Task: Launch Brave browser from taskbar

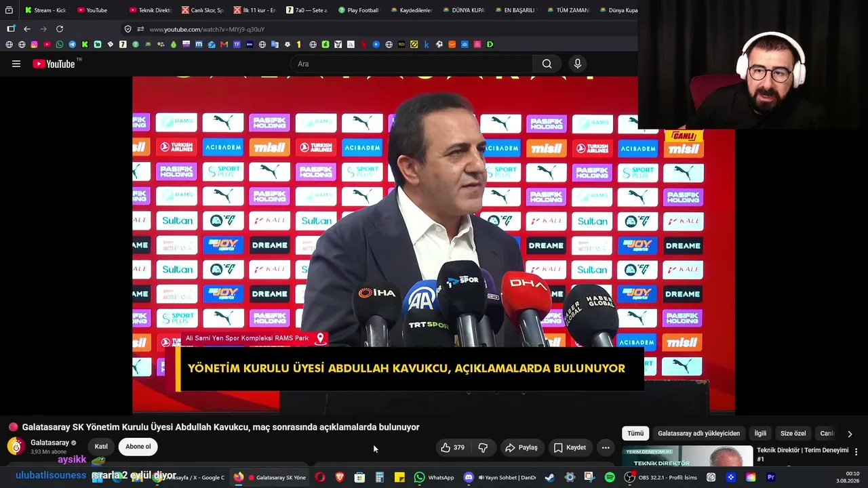Action: pyautogui.click(x=340, y=477)
